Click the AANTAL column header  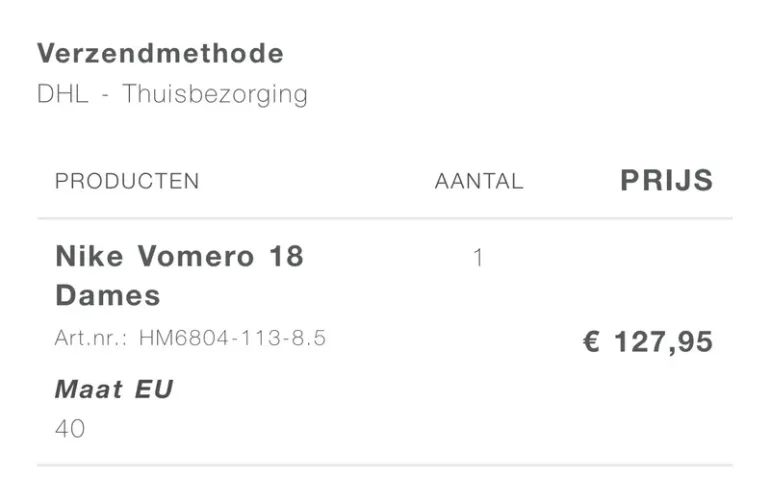479,181
